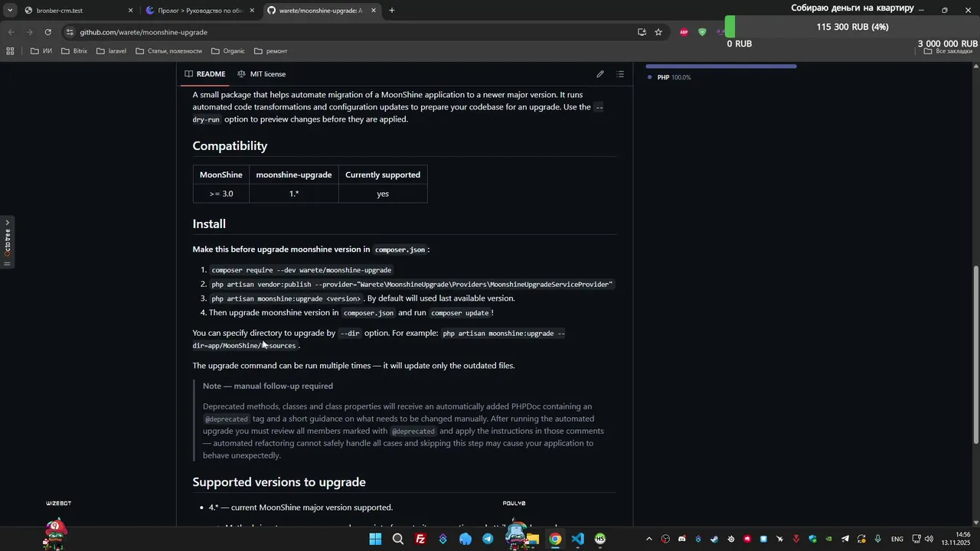Click the '1.*' table cell
Image resolution: width=980 pixels, height=551 pixels.
point(294,194)
